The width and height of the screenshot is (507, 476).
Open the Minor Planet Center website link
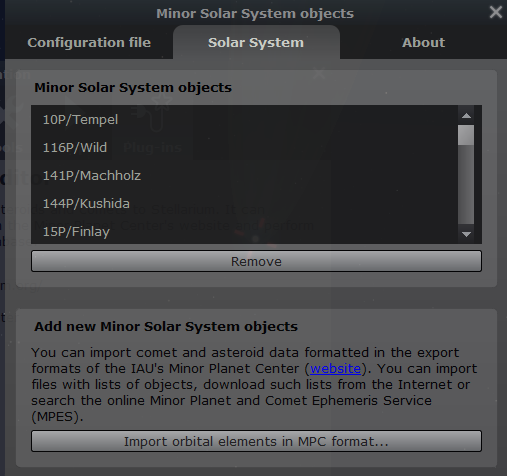point(335,369)
